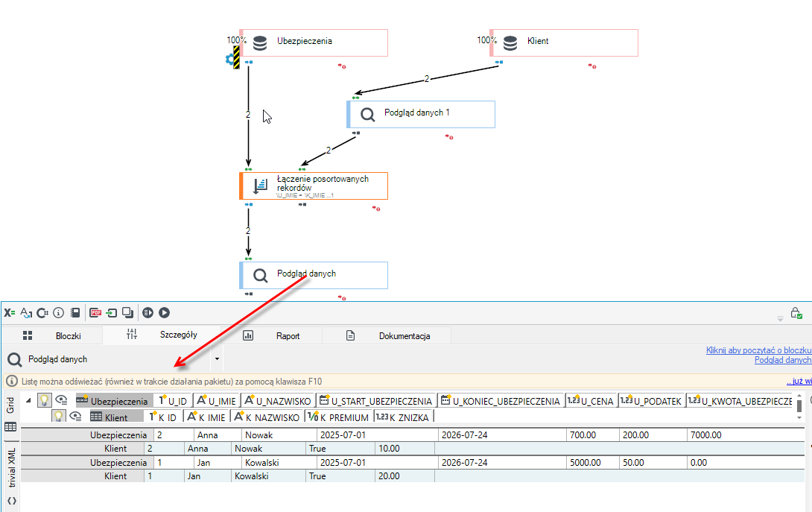
Task: Click the notebook icon in the toolbar
Action: (x=75, y=312)
